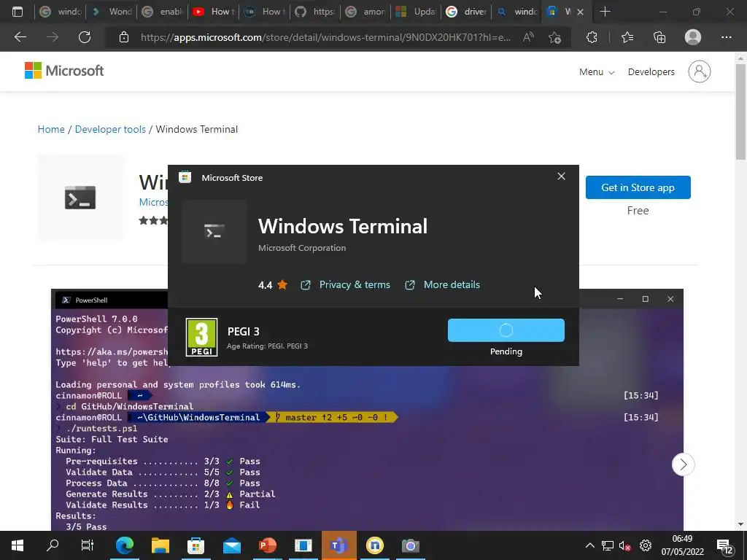Image resolution: width=747 pixels, height=560 pixels.
Task: Click the site lock icon
Action: coord(124,37)
